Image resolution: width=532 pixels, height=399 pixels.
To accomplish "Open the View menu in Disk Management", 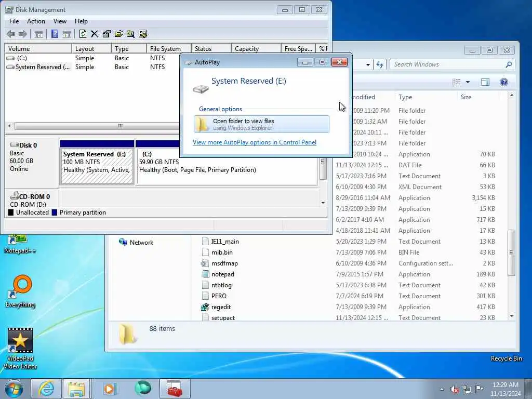I will 60,21.
